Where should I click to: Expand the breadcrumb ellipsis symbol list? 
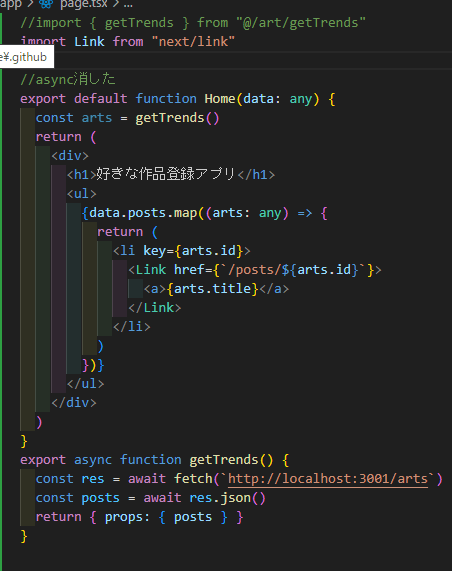pyautogui.click(x=128, y=4)
